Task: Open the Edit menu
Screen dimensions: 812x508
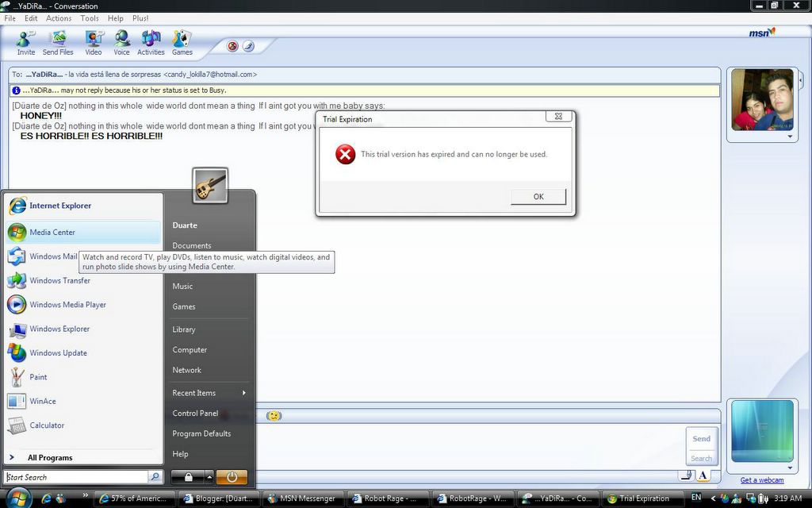Action: coord(31,18)
